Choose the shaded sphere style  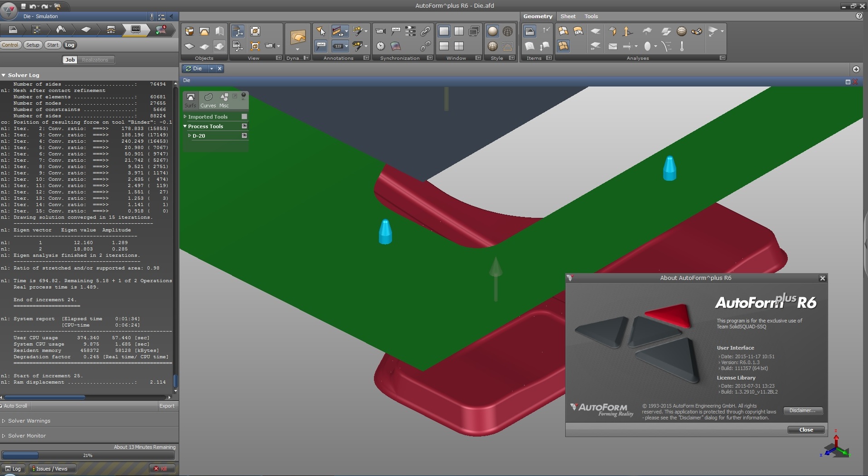(x=493, y=31)
